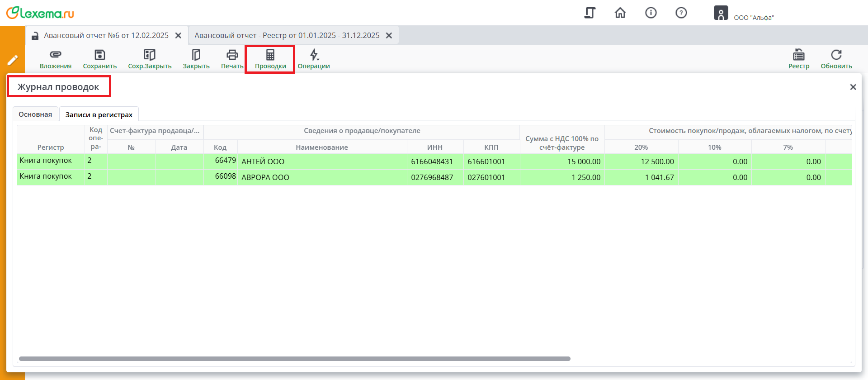The image size is (868, 380).
Task: Click the Сохранить save icon
Action: click(x=99, y=55)
